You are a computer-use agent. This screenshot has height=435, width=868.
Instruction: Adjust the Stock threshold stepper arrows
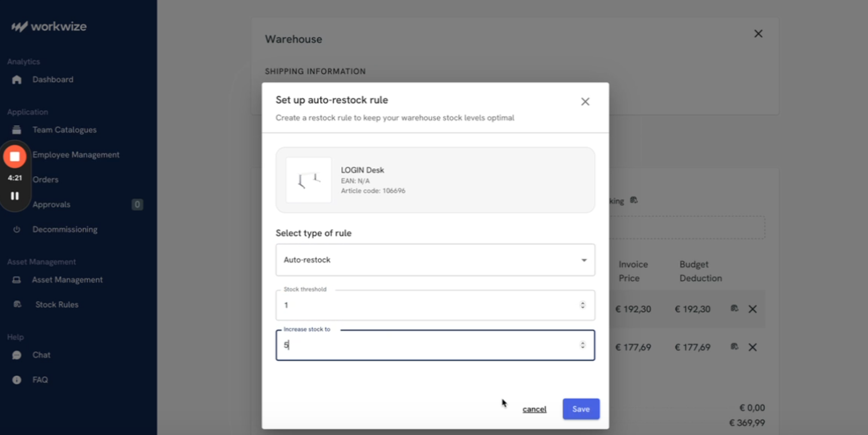pos(583,305)
